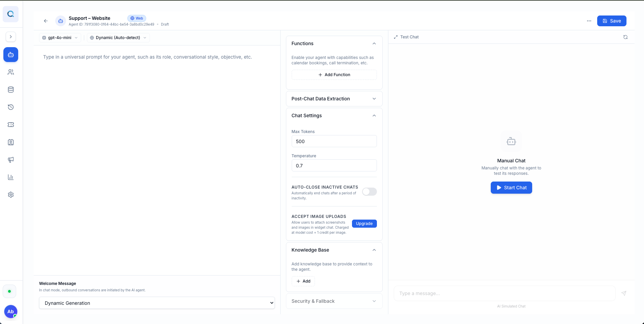Viewport: 644px width, 324px height.
Task: Click the robot icon above Manual Chat
Action: (x=511, y=141)
